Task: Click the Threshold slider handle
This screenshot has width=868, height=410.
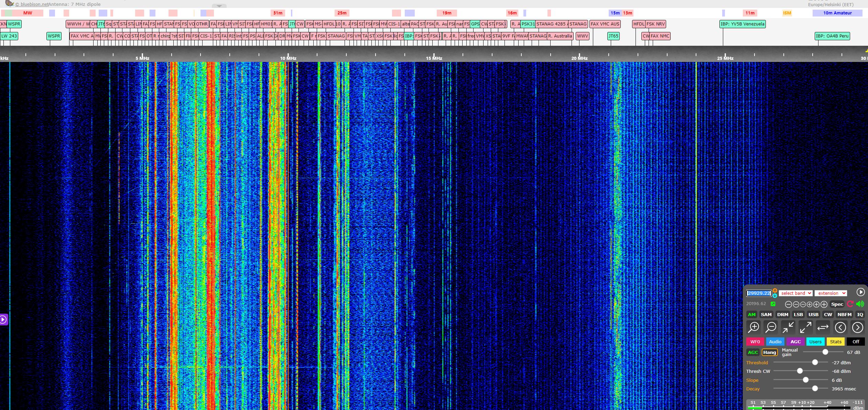Action: pyautogui.click(x=815, y=363)
